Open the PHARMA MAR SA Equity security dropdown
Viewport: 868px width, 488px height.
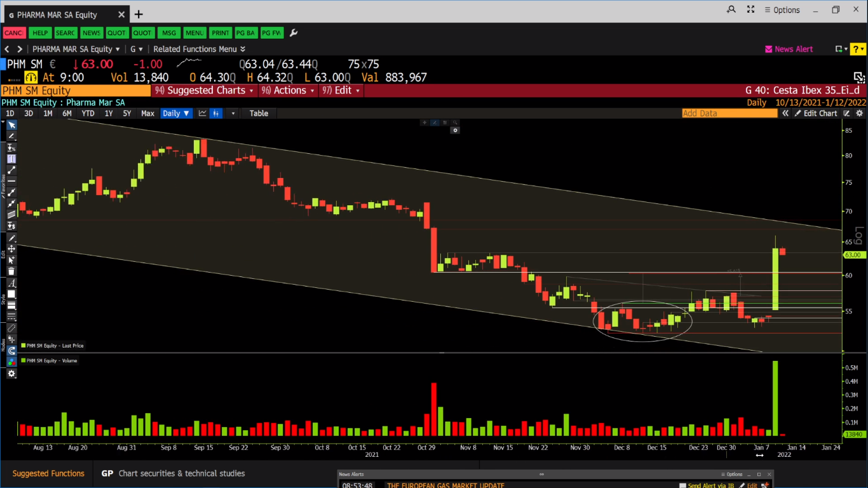pyautogui.click(x=76, y=49)
